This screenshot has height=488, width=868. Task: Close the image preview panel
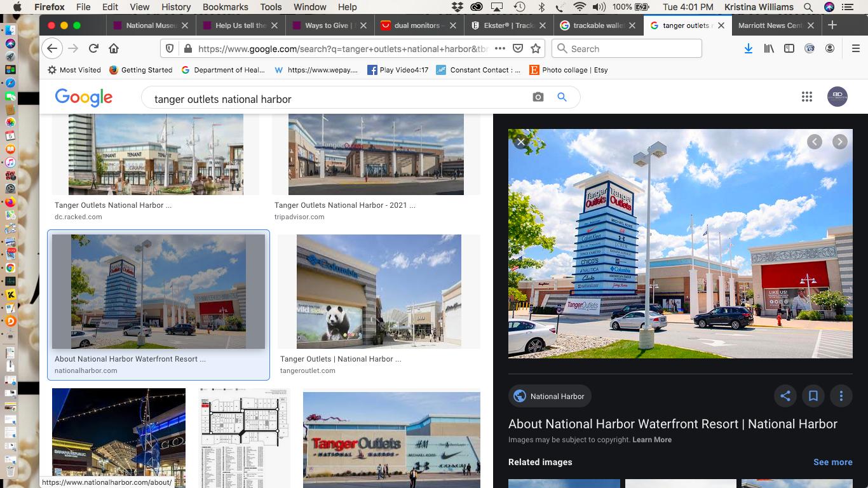point(521,142)
